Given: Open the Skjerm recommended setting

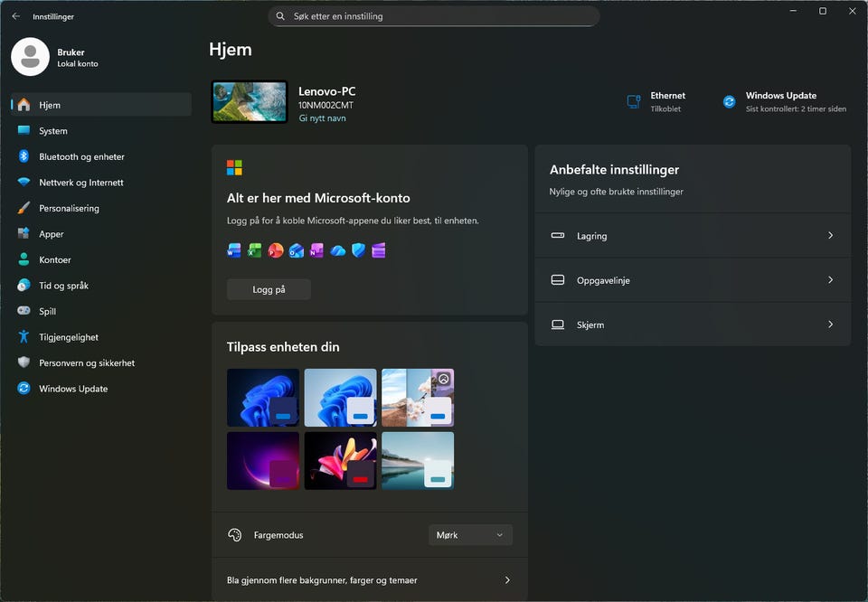Looking at the screenshot, I should [693, 325].
